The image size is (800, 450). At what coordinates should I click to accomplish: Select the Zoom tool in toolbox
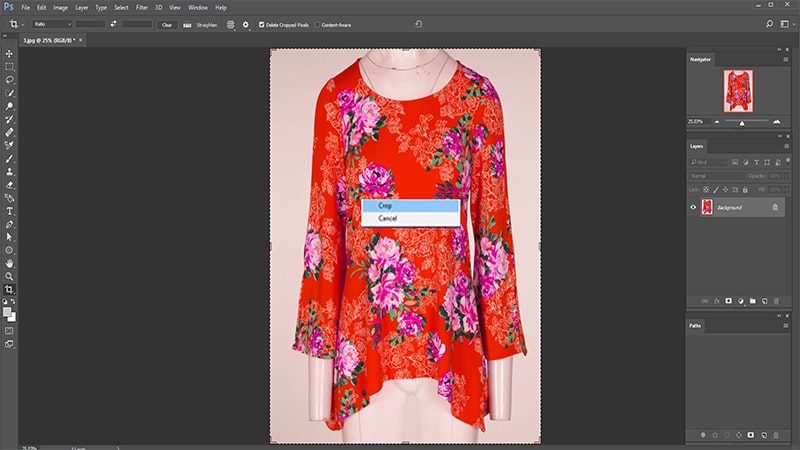9,277
